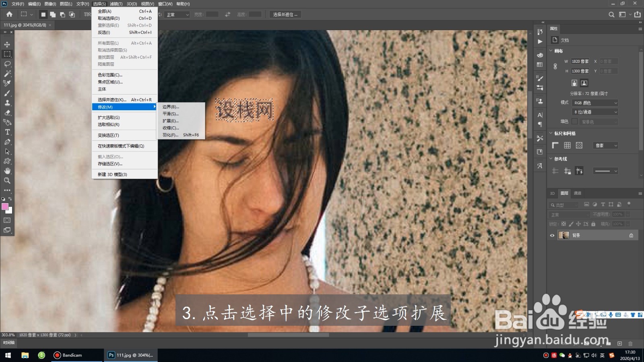Open the Windows Start menu
The image size is (644, 362).
(8, 355)
